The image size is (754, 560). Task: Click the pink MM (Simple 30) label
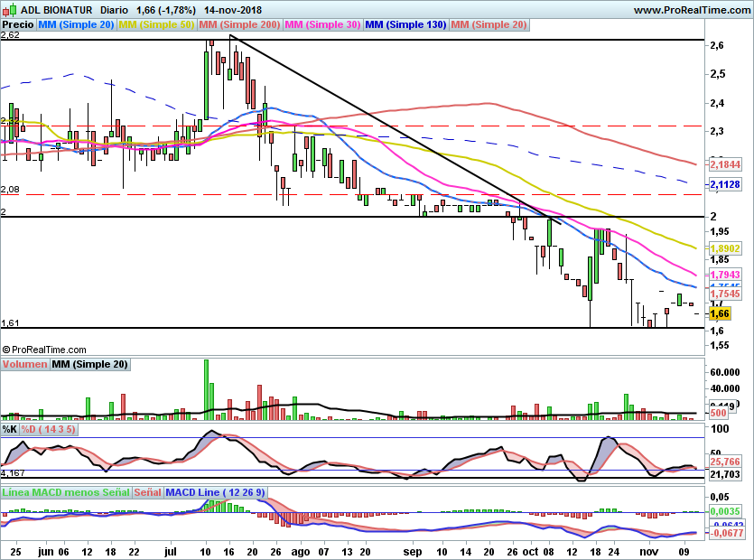(322, 24)
